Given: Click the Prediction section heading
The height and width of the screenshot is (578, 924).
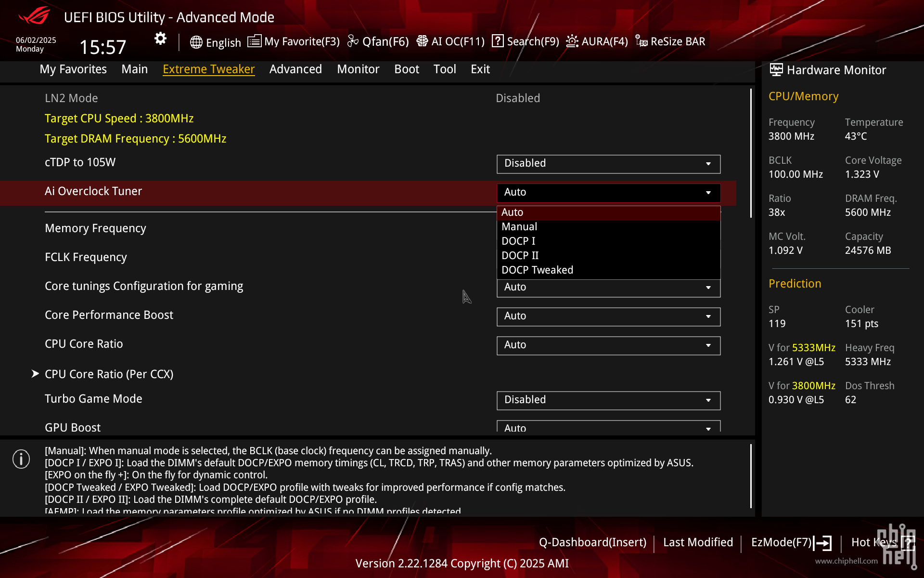Looking at the screenshot, I should click(x=795, y=284).
